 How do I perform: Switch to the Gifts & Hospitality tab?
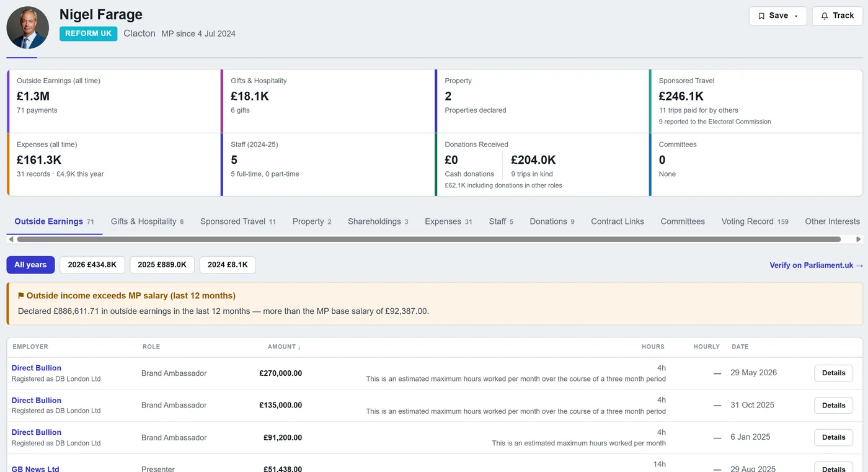coord(147,221)
